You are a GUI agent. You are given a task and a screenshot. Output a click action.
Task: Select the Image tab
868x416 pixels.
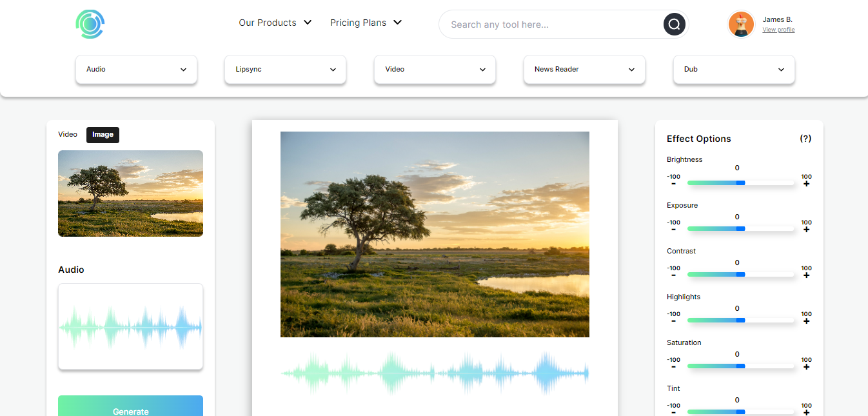point(103,135)
